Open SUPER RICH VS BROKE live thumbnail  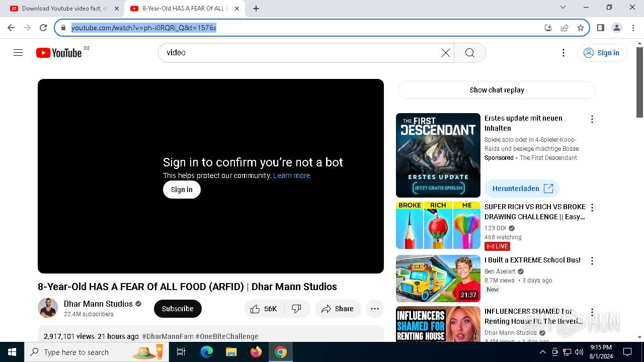438,225
